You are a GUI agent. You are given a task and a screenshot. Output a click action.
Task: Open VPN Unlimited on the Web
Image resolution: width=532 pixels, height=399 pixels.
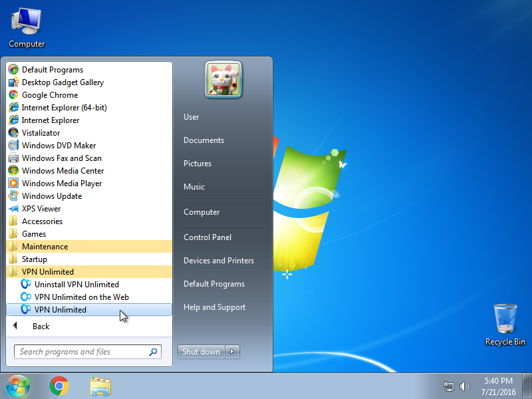[x=89, y=297]
